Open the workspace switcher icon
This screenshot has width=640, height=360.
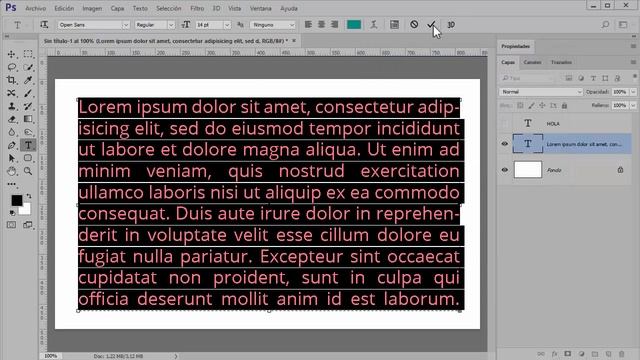[x=623, y=25]
